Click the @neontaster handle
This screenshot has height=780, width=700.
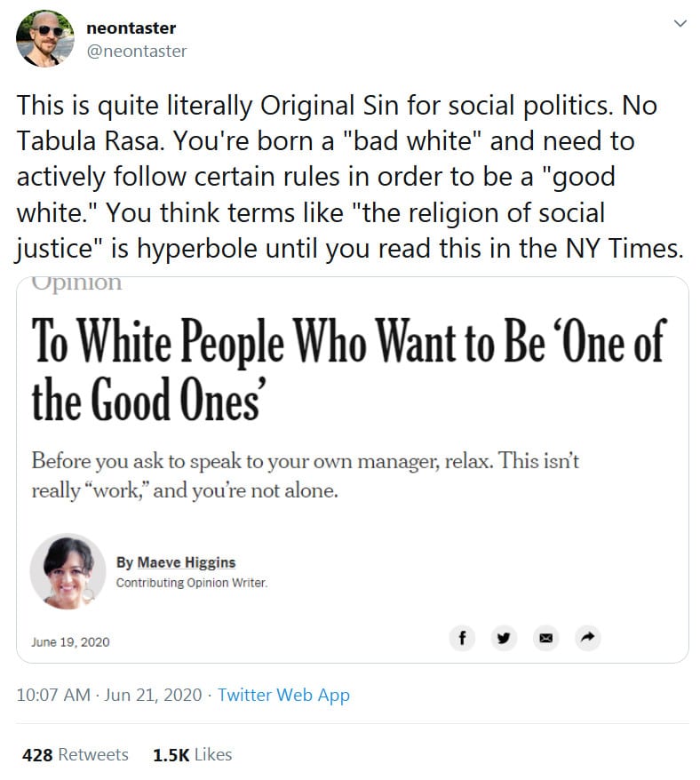pyautogui.click(x=137, y=51)
